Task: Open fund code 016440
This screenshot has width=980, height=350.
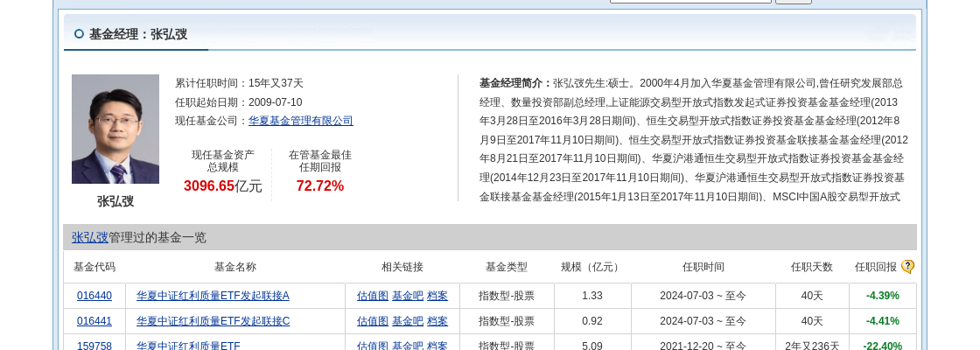Action: click(94, 296)
